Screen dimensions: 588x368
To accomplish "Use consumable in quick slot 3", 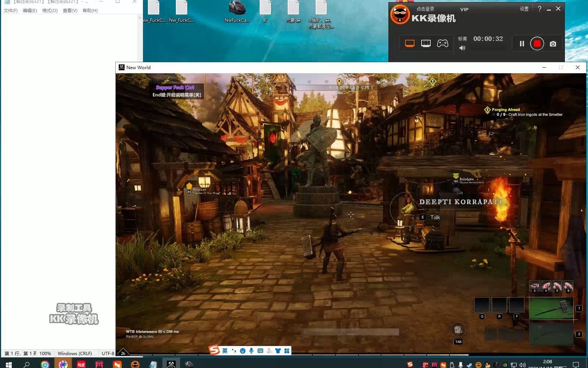I will 534,286.
